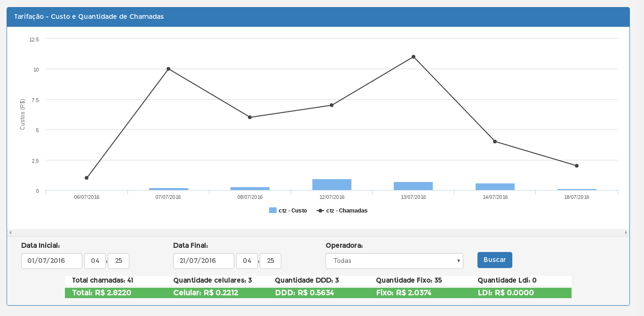Toggle the ctz - Custo legend item
This screenshot has width=644, height=316.
(x=288, y=211)
